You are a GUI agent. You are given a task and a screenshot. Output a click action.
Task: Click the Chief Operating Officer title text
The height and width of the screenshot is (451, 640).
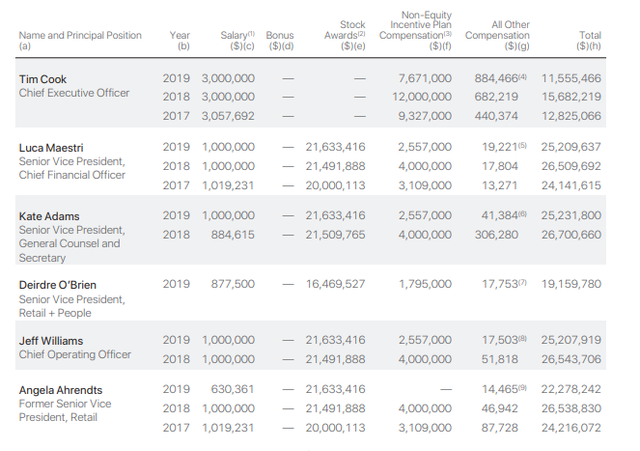point(75,354)
